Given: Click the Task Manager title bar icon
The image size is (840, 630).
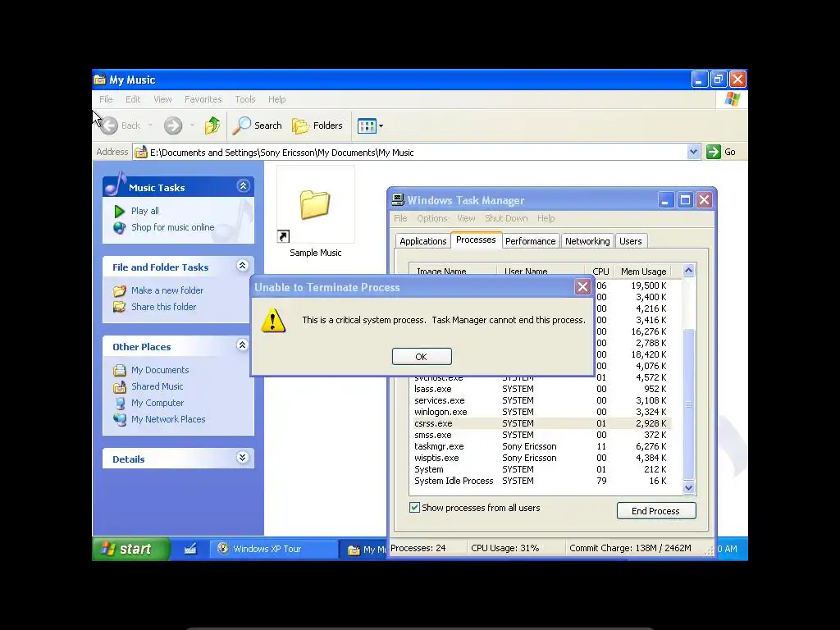Looking at the screenshot, I should pyautogui.click(x=398, y=200).
